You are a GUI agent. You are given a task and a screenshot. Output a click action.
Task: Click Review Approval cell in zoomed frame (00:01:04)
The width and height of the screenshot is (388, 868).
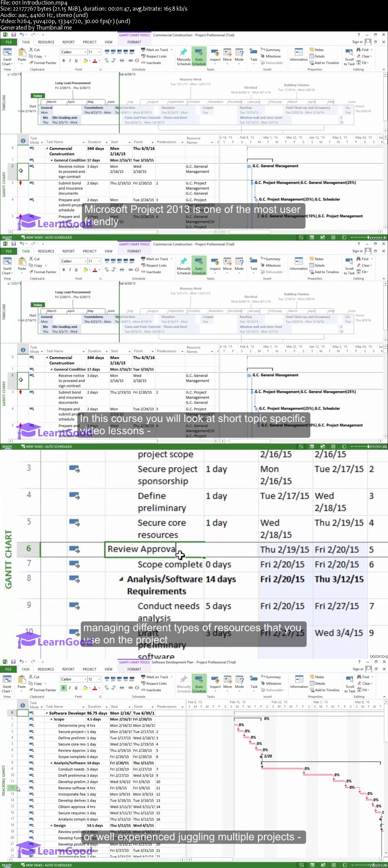(155, 549)
